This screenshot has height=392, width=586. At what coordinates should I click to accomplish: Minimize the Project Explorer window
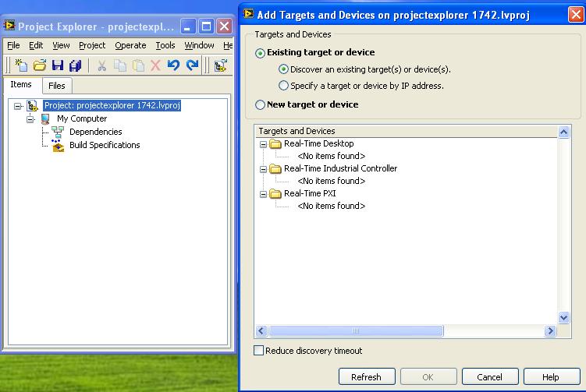(187, 26)
